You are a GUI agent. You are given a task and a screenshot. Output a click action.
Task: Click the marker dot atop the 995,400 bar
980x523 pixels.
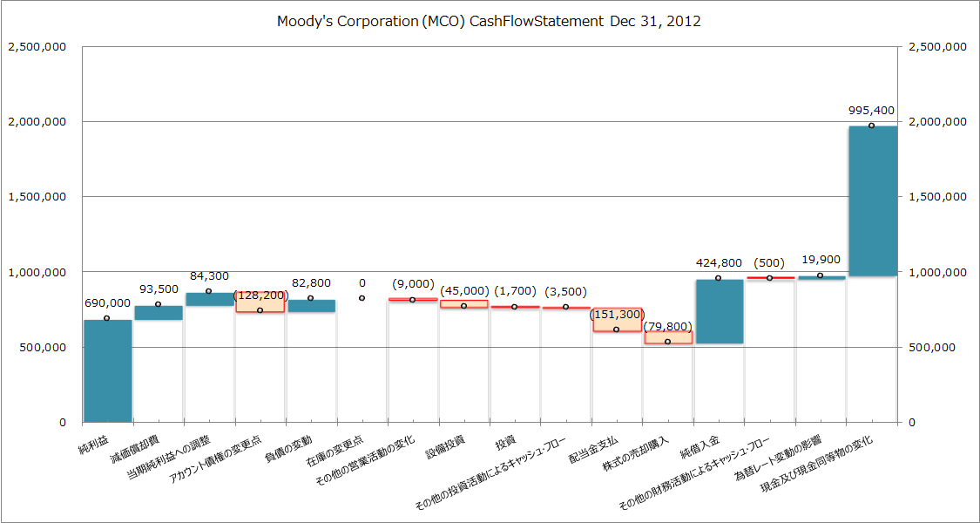[x=872, y=126]
